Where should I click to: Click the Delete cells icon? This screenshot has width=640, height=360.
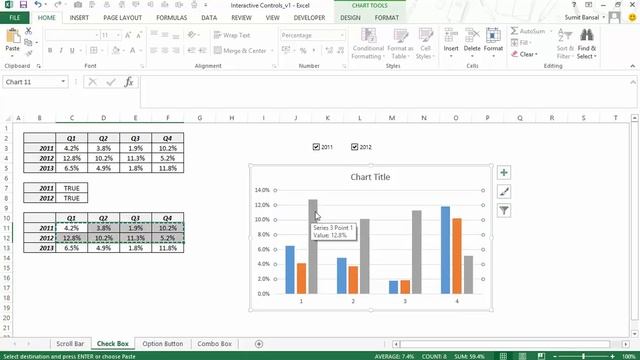pos(472,36)
